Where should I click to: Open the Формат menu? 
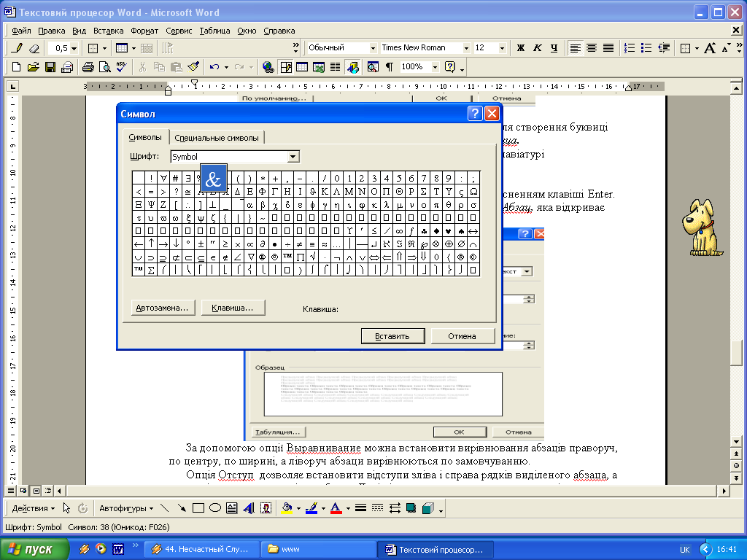[144, 31]
